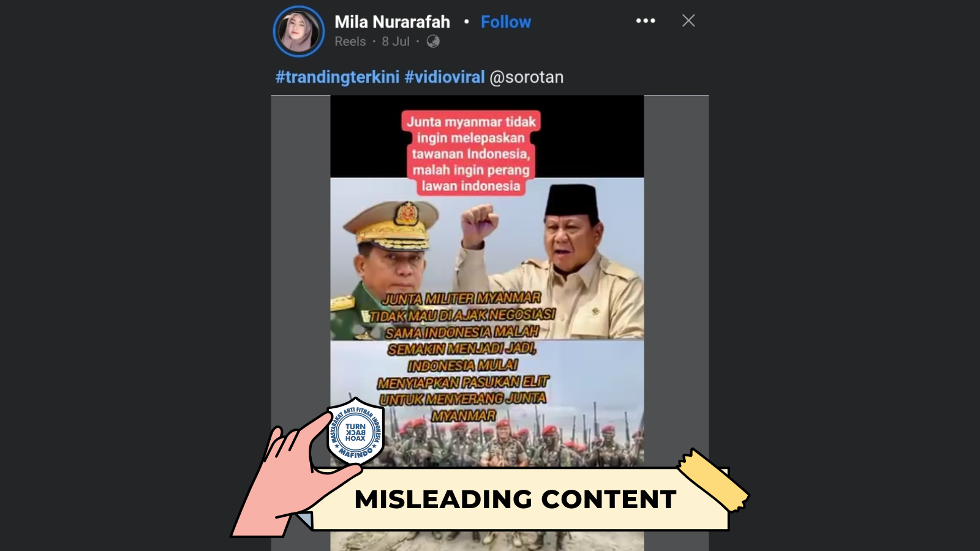Click the @sorotan mention text
Screen dimensions: 980x551
(527, 77)
